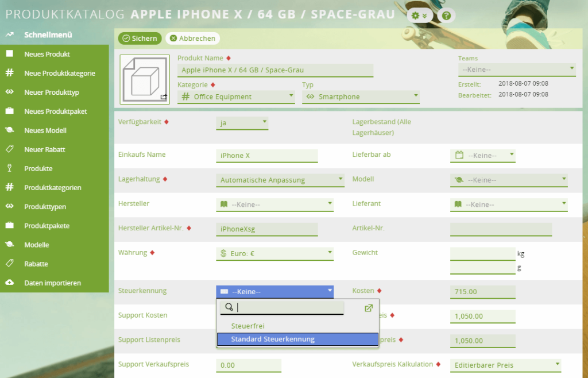Click the Produktkatalog module title link
The height and width of the screenshot is (378, 588).
[65, 14]
